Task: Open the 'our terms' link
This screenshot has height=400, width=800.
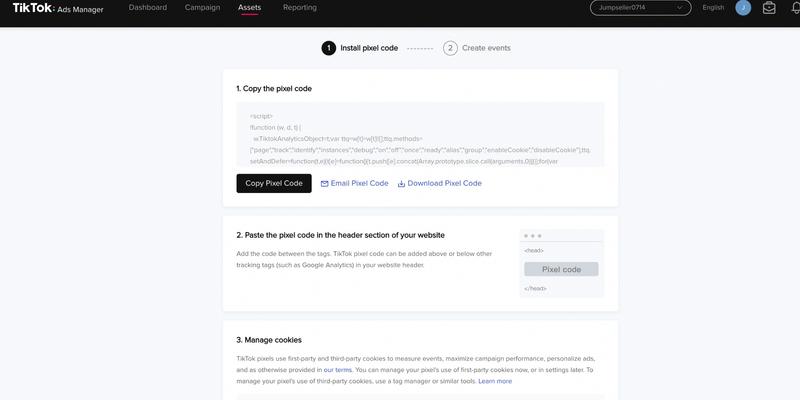Action: (x=338, y=370)
